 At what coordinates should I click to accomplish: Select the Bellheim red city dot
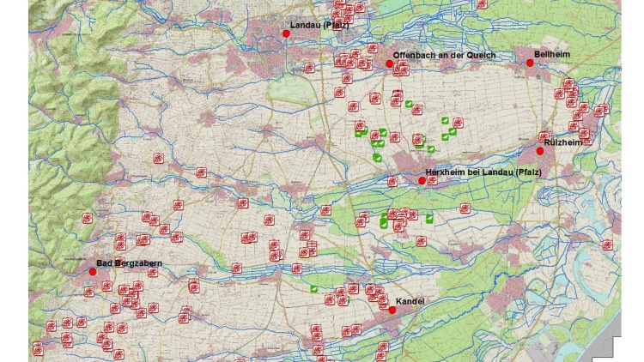click(x=530, y=63)
